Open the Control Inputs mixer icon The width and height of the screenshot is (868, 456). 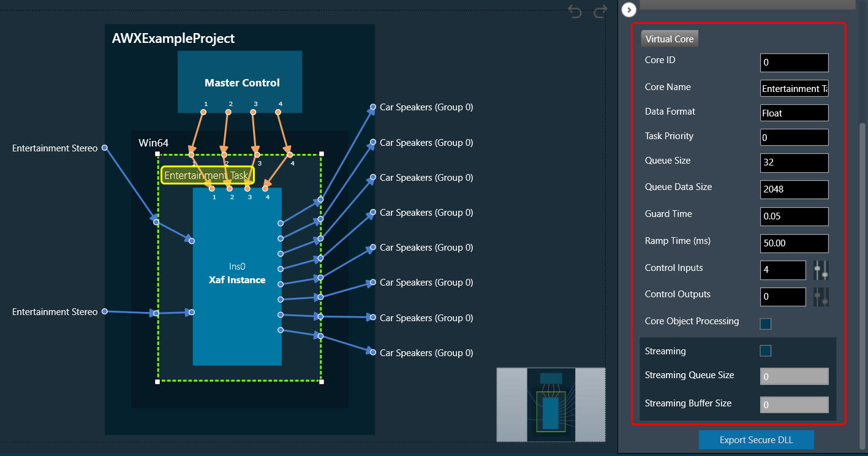(x=821, y=270)
